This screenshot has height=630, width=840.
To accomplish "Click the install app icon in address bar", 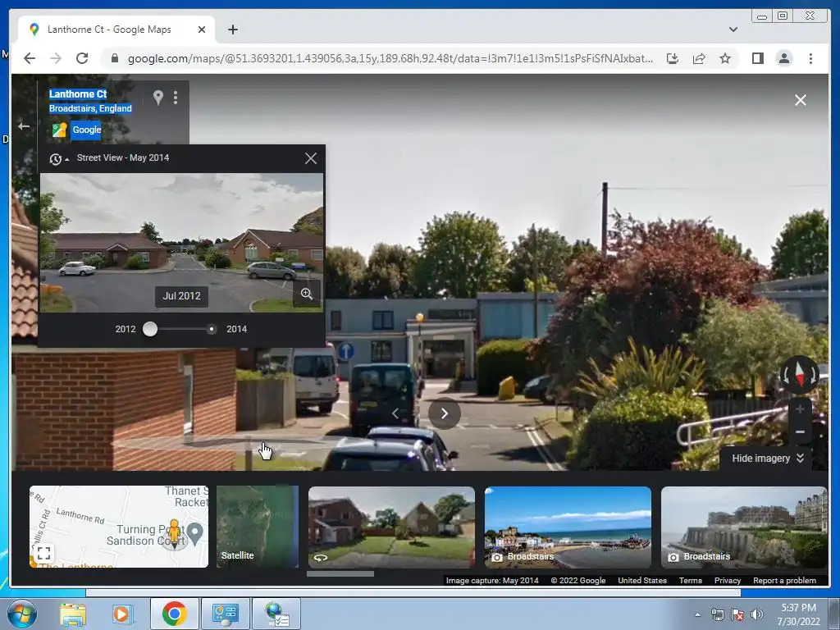I will tap(673, 58).
